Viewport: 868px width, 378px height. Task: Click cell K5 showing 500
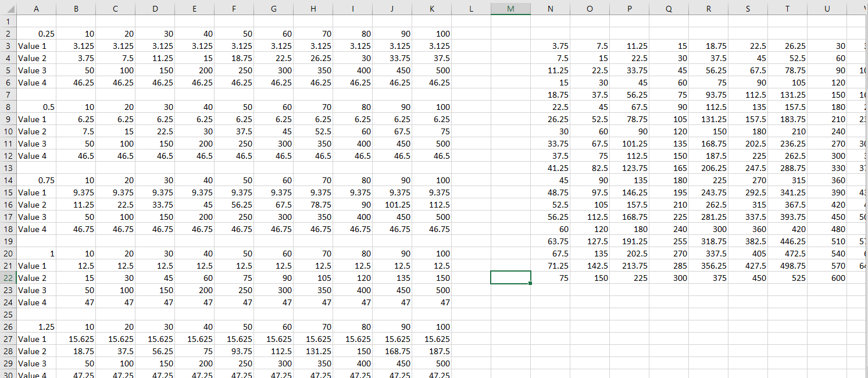pos(431,70)
